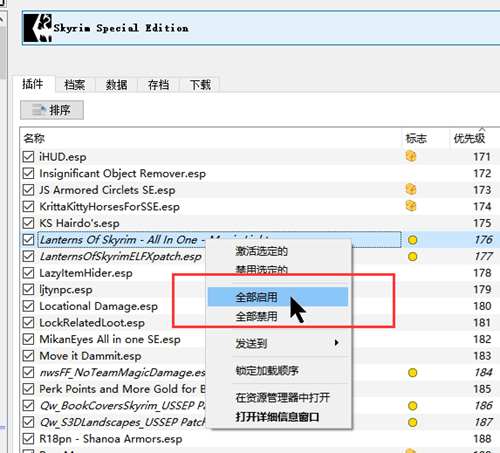
Task: Open the Skyrim Special Edition profile dropdown
Action: [x=261, y=28]
